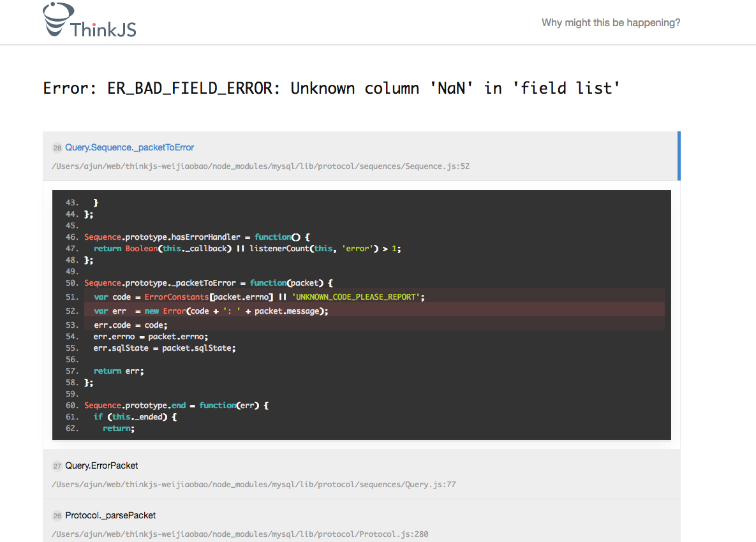Click the Sequence.js:52 file path
The width and height of the screenshot is (756, 542).
tap(261, 166)
